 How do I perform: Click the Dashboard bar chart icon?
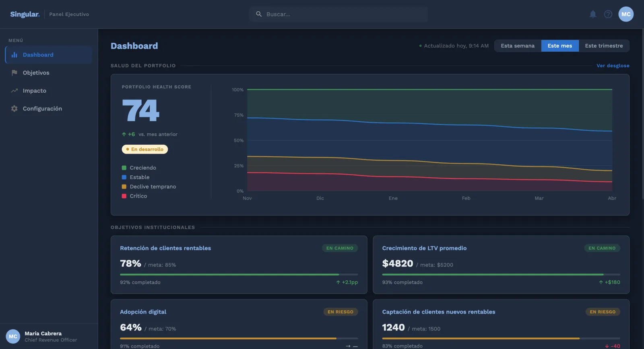click(x=14, y=55)
